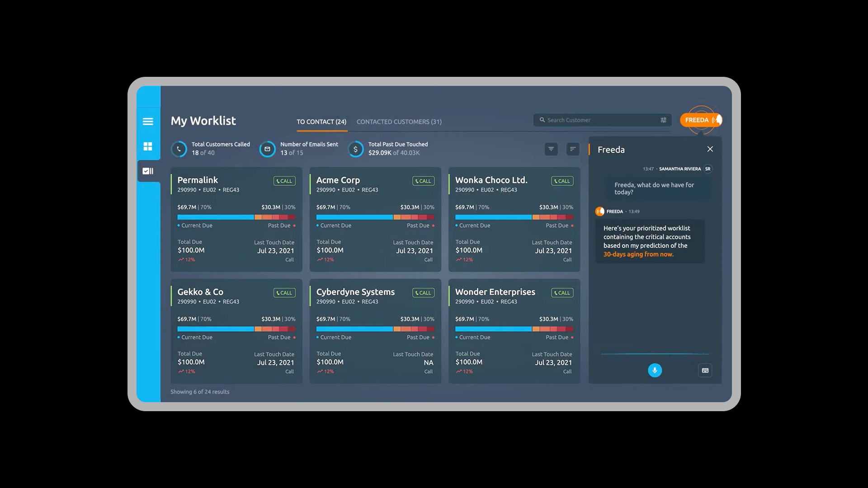
Task: Click the orange FREEDA assistant button
Action: tap(700, 120)
